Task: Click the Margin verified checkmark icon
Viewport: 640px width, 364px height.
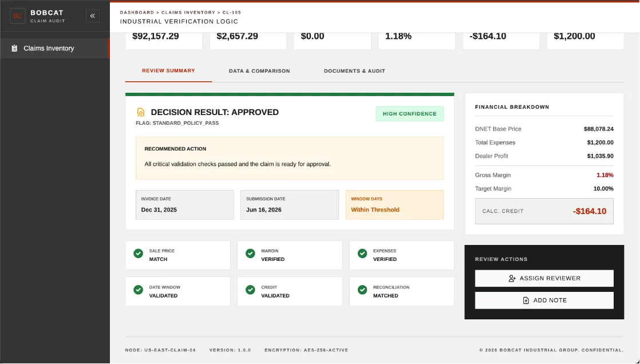Action: pos(250,254)
